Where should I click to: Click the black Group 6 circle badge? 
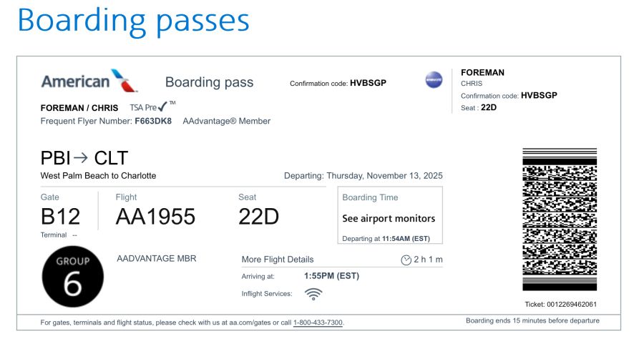click(x=73, y=274)
